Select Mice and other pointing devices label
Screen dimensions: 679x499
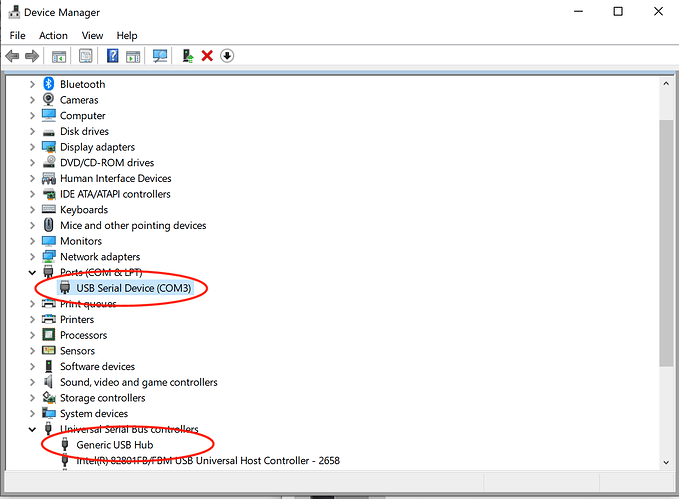click(133, 225)
